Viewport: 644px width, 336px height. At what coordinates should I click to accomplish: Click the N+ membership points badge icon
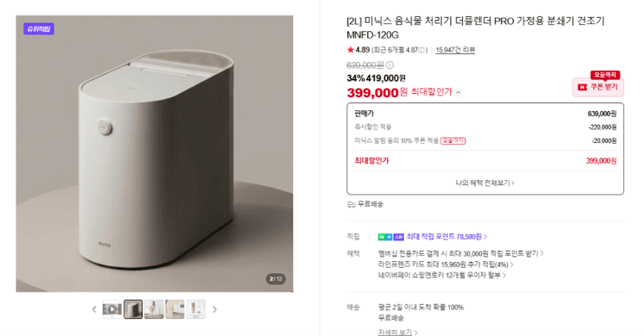pyautogui.click(x=390, y=236)
